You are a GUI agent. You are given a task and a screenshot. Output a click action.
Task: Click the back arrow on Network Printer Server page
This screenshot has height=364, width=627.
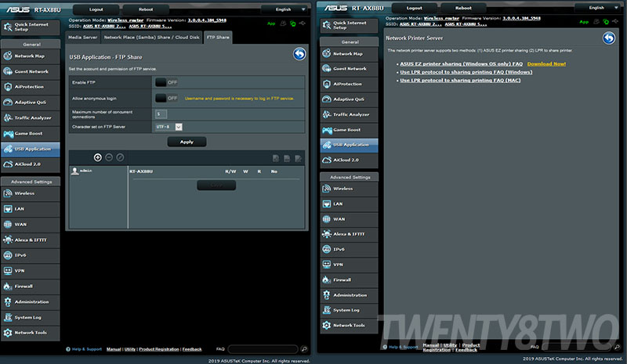point(609,38)
